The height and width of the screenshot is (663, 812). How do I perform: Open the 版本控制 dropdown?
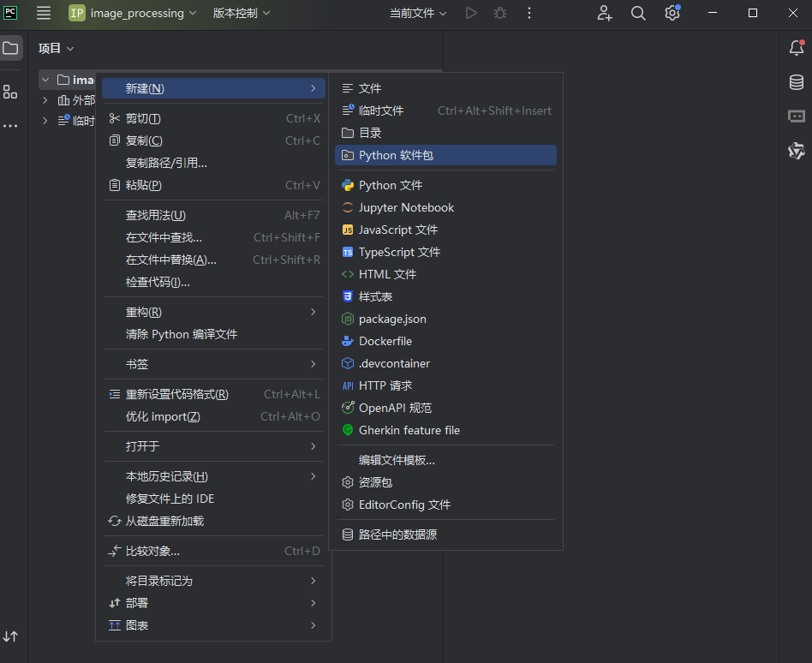(242, 13)
